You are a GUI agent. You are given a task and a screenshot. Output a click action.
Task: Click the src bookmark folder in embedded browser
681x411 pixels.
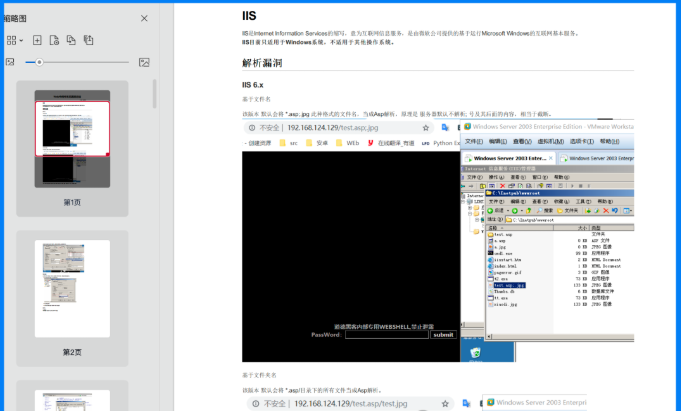(x=289, y=143)
